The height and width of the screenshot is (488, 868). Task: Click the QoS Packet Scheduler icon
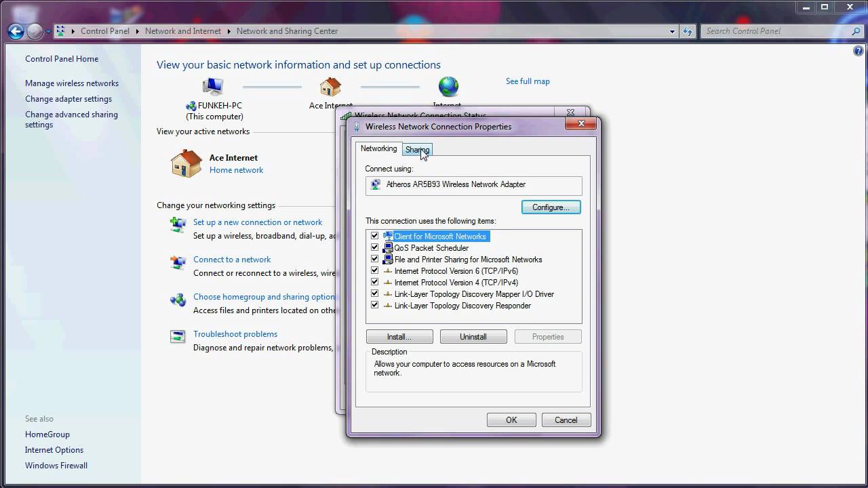(388, 247)
